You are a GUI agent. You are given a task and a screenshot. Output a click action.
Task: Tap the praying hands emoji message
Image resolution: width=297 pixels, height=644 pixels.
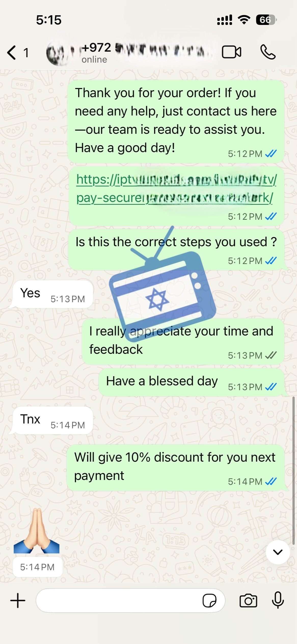[36, 531]
